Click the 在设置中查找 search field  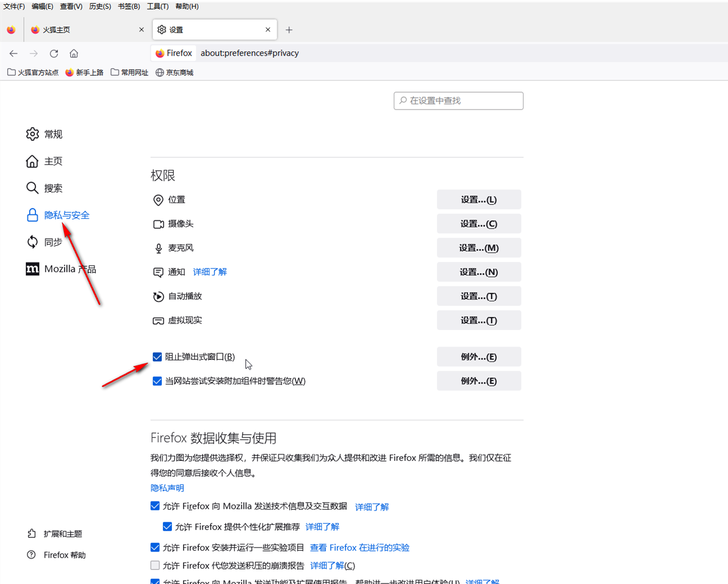click(x=458, y=101)
